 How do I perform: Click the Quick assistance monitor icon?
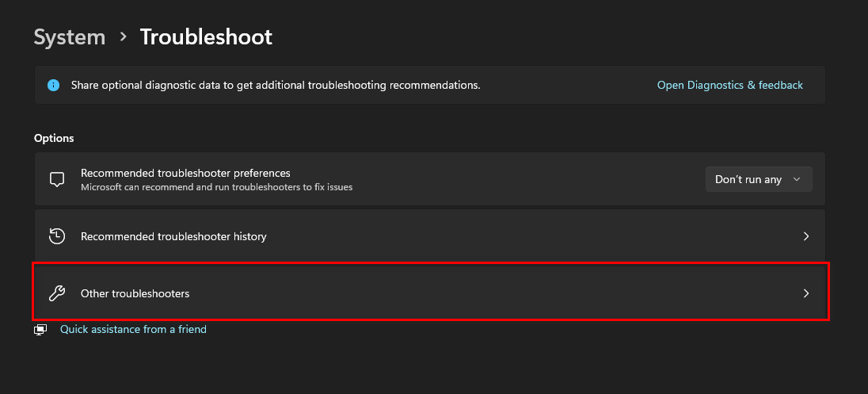(41, 330)
